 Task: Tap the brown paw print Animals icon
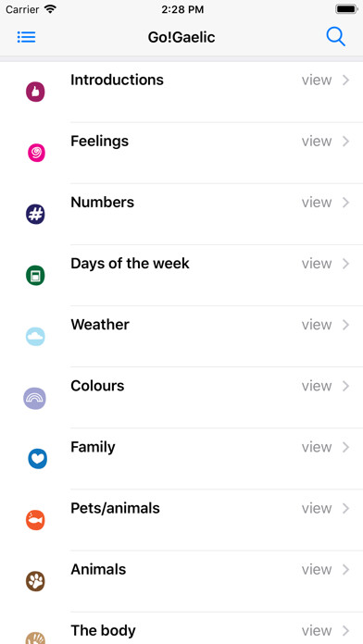35,582
